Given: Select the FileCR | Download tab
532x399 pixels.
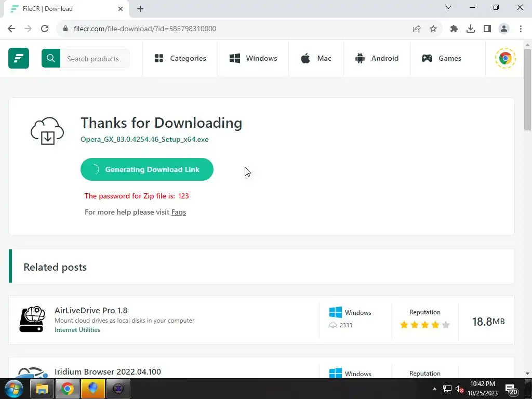Looking at the screenshot, I should [66, 9].
